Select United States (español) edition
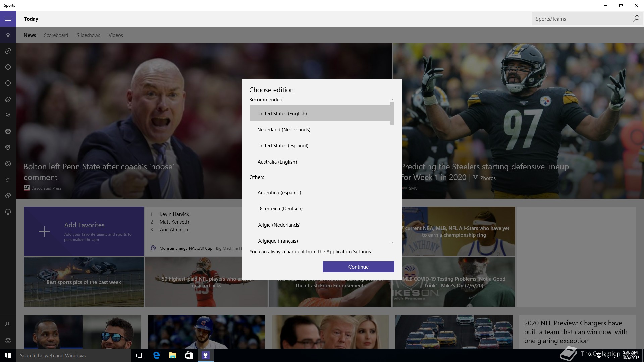The image size is (644, 362). click(x=320, y=145)
